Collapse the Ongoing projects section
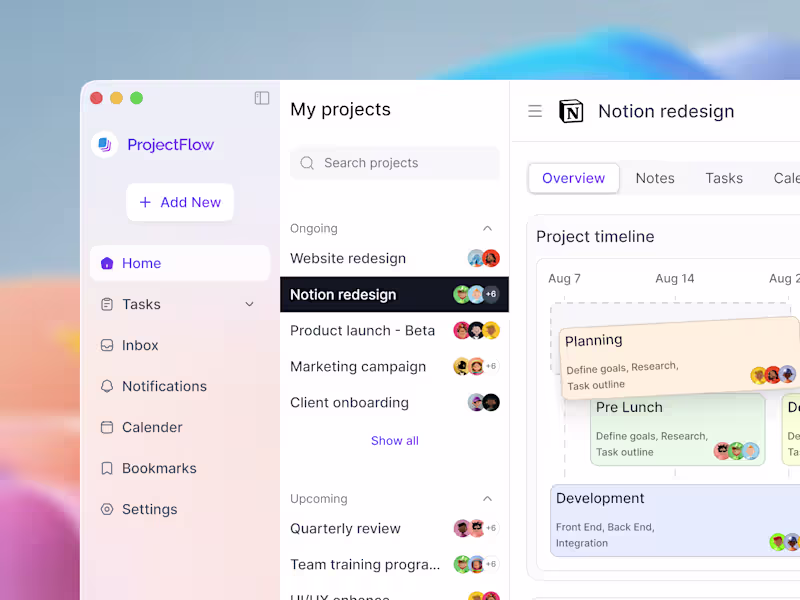Screen dimensions: 800x600 487,229
